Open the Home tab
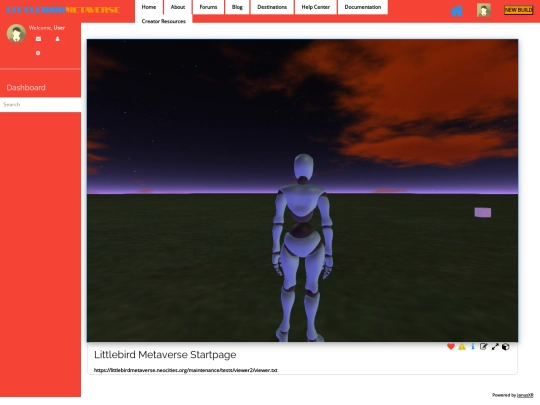The image size is (540, 405). [149, 7]
